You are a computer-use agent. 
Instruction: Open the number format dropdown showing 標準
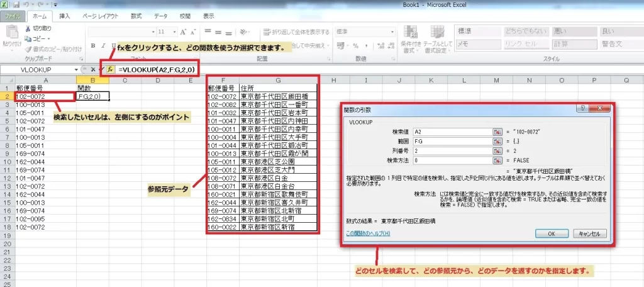[x=392, y=31]
